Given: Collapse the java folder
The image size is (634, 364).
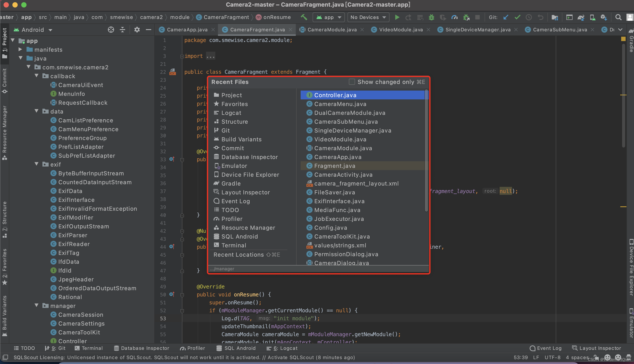Looking at the screenshot, I should [x=20, y=58].
